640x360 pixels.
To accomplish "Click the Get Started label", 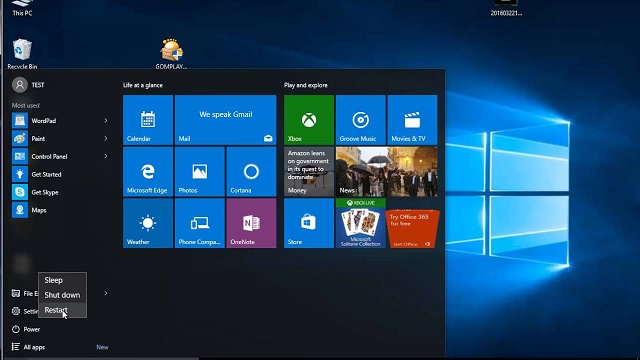I will [x=47, y=174].
